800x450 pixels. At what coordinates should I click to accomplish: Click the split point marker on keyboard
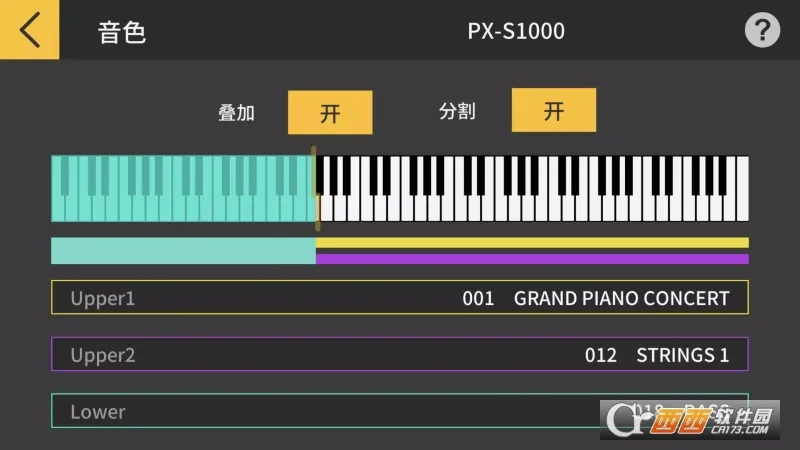tap(315, 189)
